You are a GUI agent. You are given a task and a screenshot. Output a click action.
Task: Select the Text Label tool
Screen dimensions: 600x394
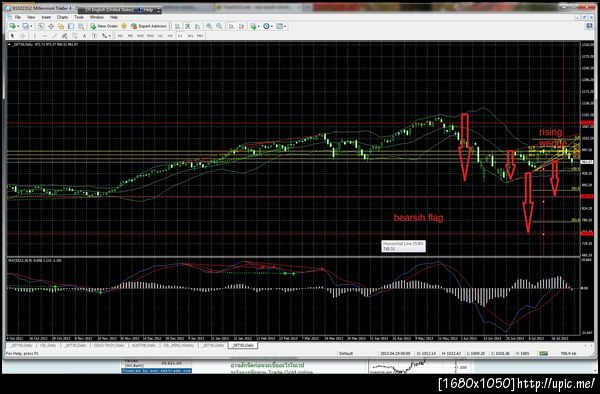[x=94, y=36]
